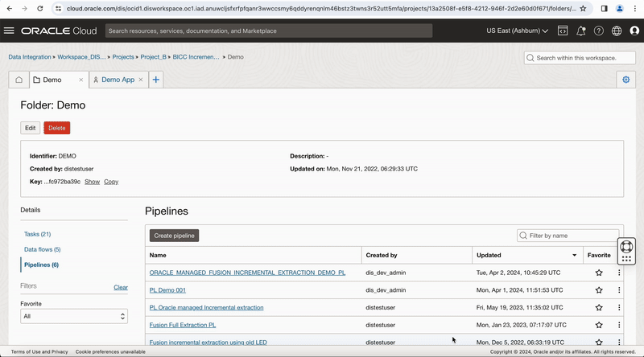Screen dimensions: 644x357
Task: Open PL Oracle managed Incremental extraction pipeline
Action: click(207, 307)
